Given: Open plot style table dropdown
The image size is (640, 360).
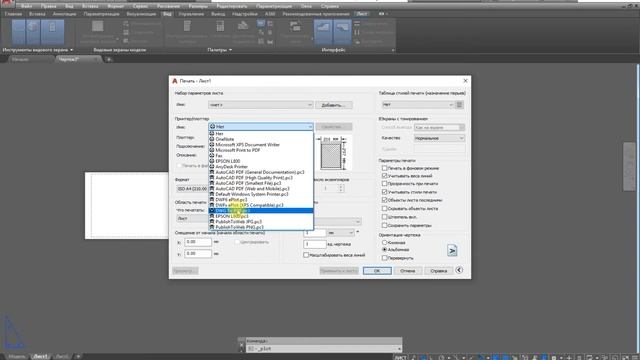Looking at the screenshot, I should (x=418, y=105).
